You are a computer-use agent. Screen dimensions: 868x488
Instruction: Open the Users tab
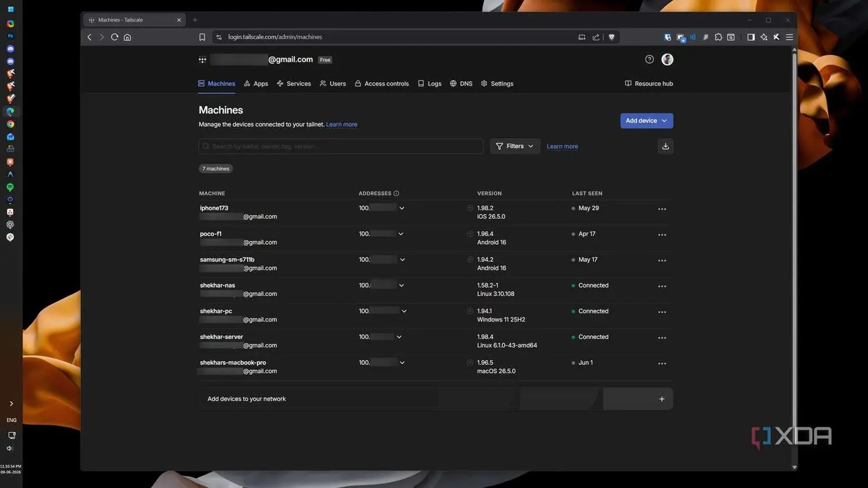(x=333, y=84)
